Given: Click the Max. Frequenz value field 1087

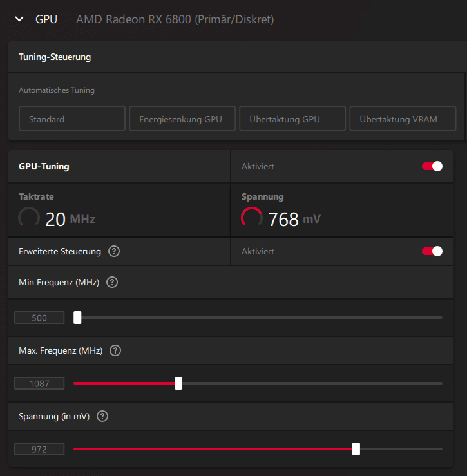Looking at the screenshot, I should coord(39,384).
